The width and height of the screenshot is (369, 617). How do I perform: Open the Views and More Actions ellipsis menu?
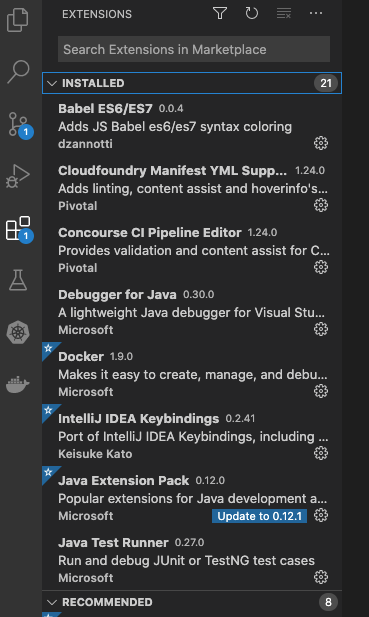point(316,14)
